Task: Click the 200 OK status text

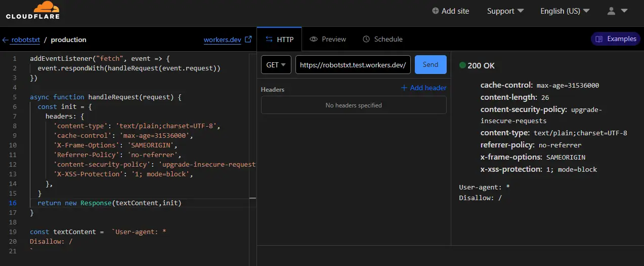Action: pyautogui.click(x=481, y=66)
